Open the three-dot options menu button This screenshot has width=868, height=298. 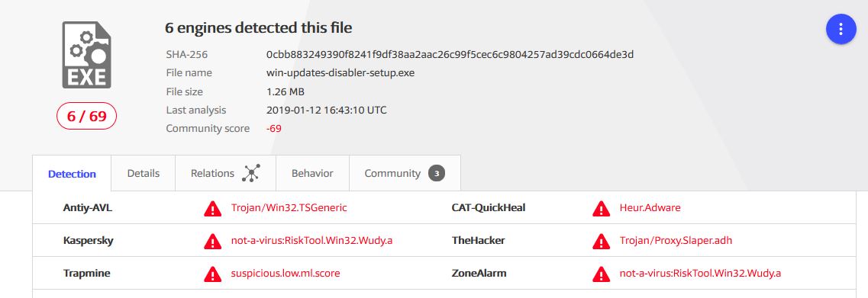pyautogui.click(x=841, y=29)
